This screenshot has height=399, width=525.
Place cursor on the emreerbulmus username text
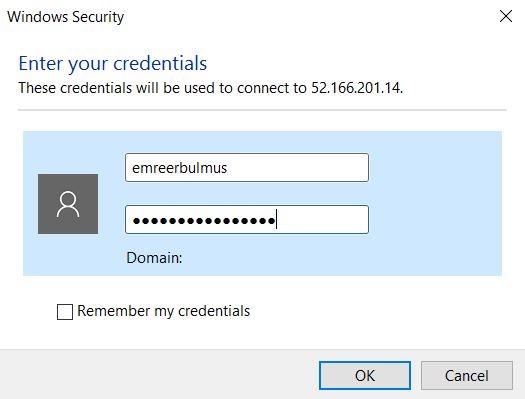179,168
